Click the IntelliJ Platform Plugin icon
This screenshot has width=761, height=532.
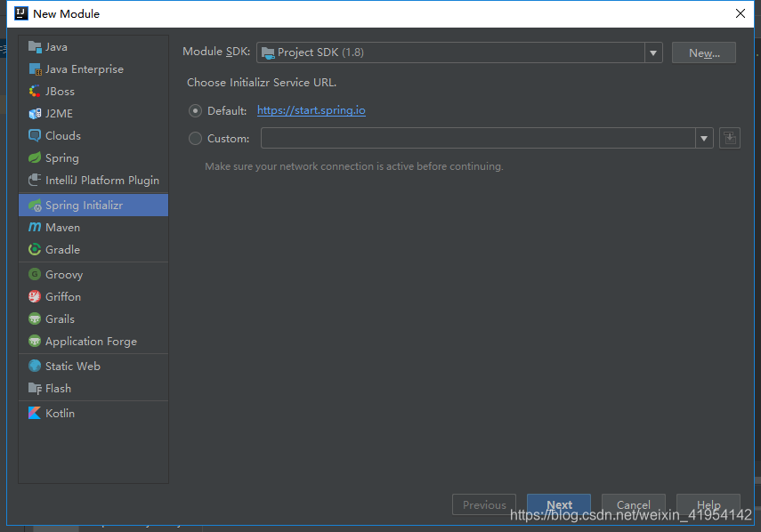35,181
